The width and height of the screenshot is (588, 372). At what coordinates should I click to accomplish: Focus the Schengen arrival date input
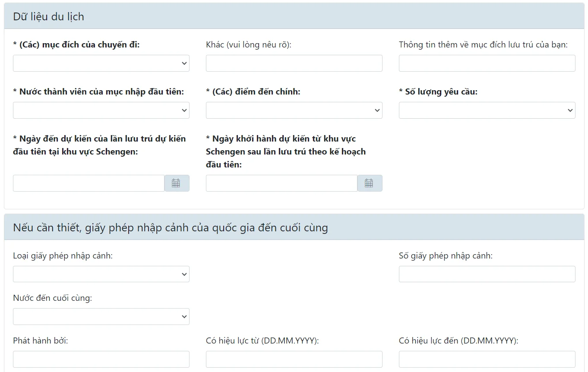pyautogui.click(x=89, y=183)
